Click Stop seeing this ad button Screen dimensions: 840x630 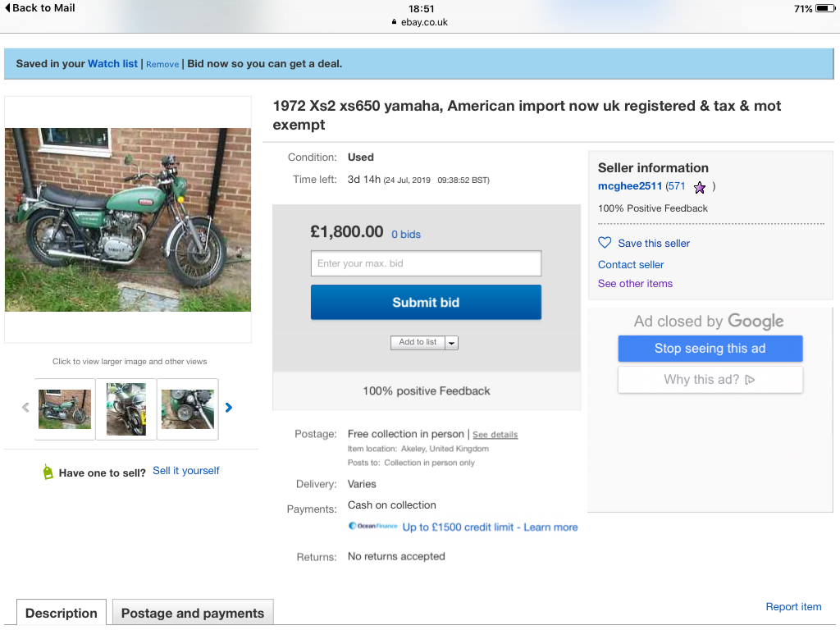710,349
